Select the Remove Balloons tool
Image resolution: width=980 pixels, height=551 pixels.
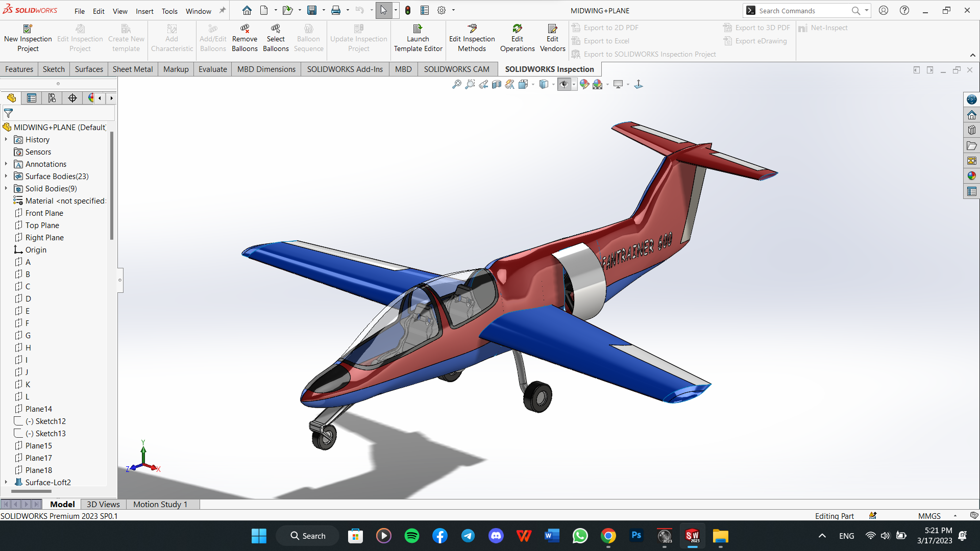(244, 38)
